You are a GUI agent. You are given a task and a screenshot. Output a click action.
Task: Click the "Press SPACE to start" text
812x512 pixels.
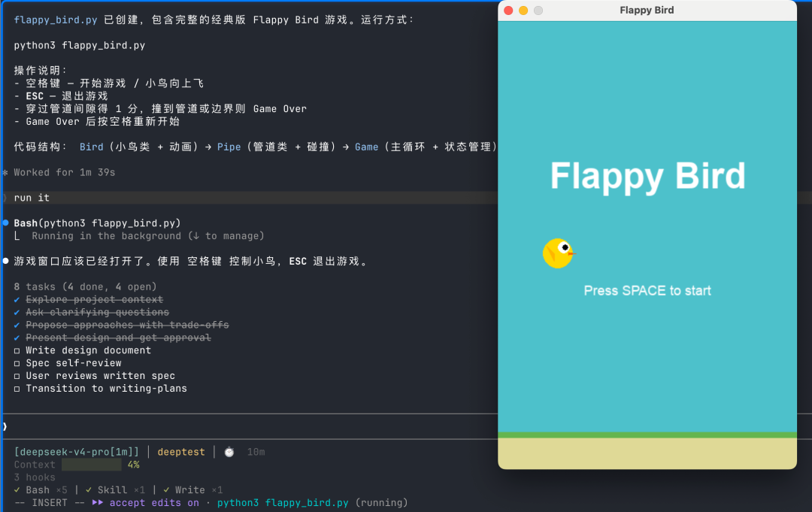click(647, 290)
